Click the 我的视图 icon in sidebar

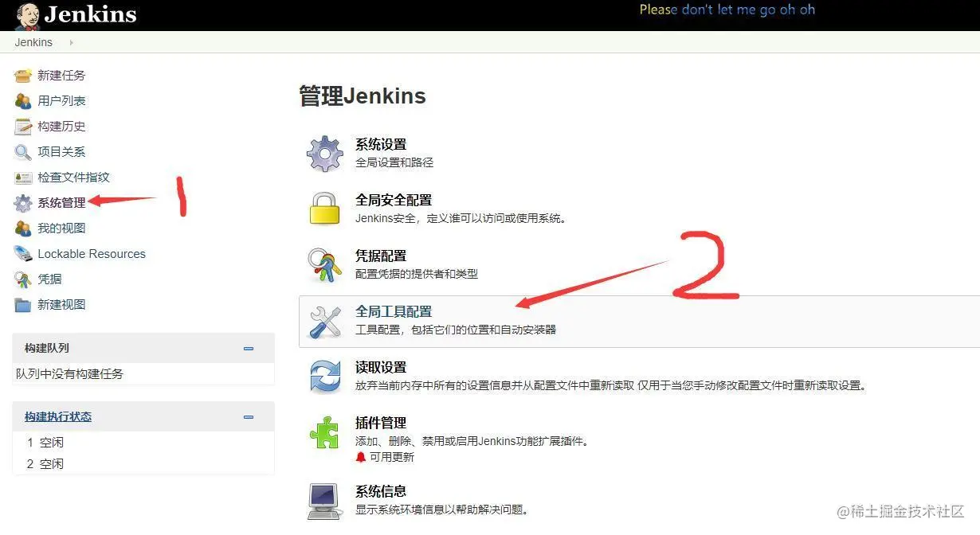click(x=23, y=228)
